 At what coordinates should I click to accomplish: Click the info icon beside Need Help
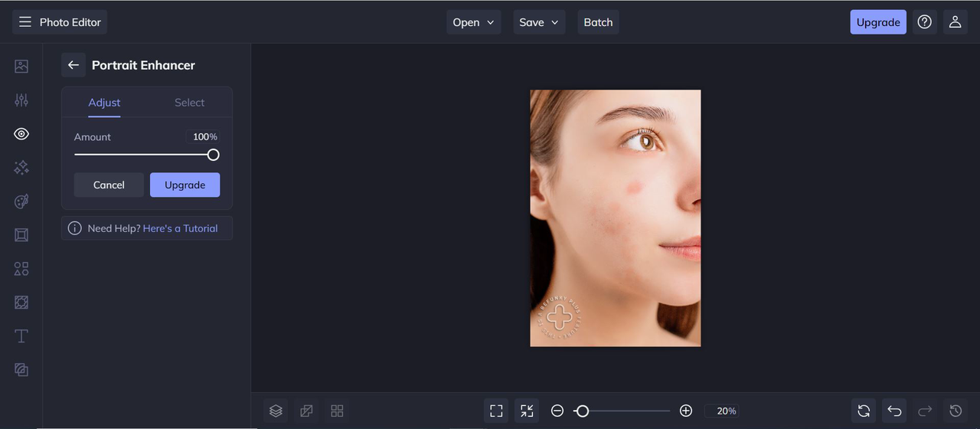tap(74, 228)
